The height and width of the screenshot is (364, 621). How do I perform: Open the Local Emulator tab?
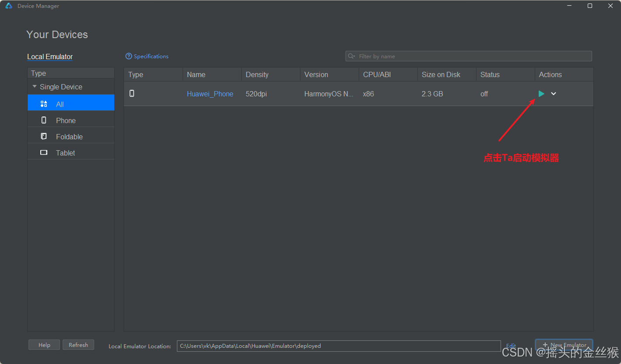[50, 57]
